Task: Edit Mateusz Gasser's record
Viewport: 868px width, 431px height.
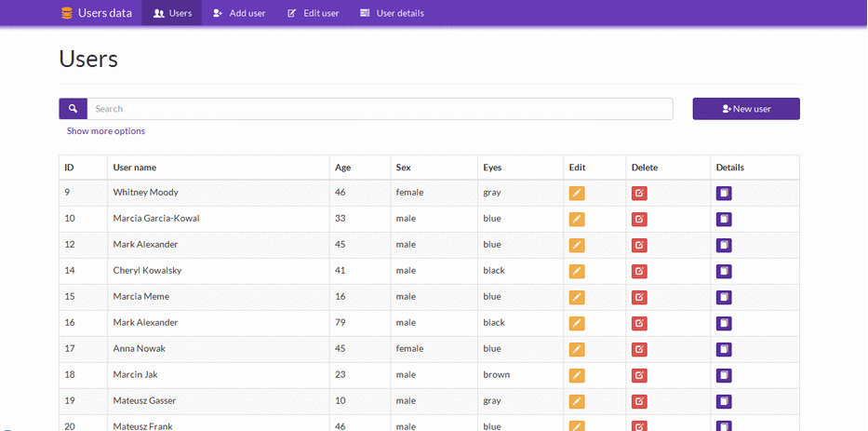Action: pyautogui.click(x=576, y=401)
